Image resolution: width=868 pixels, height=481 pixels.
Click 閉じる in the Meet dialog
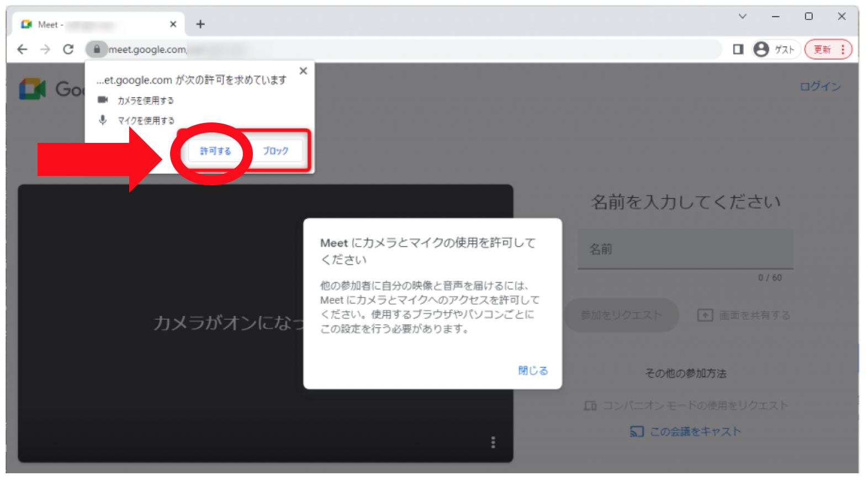click(533, 371)
